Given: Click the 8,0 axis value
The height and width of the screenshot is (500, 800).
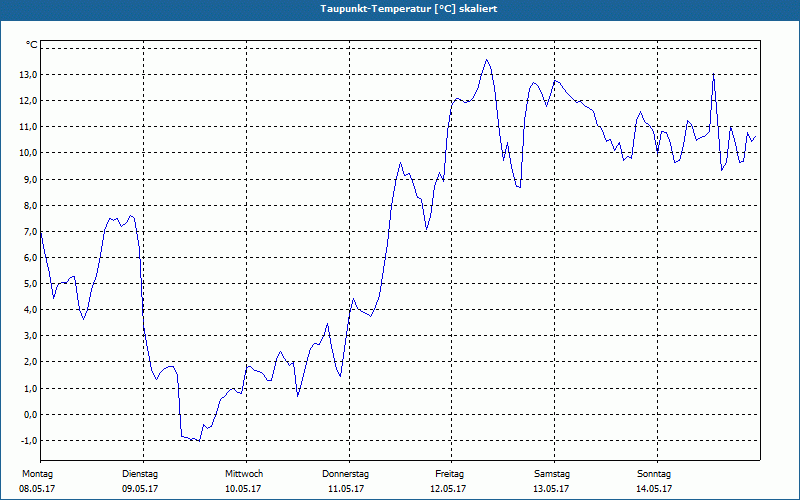Looking at the screenshot, I should (x=30, y=206).
